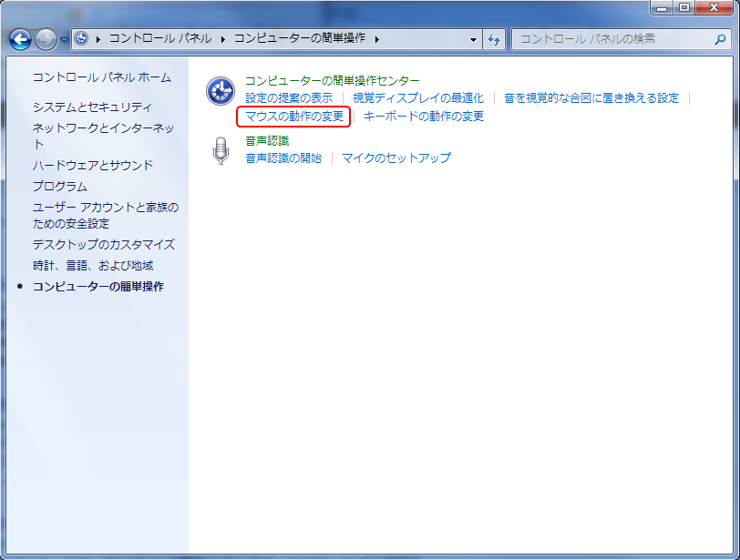Click the magnifier search icon
Viewport: 740px width, 560px height.
720,39
